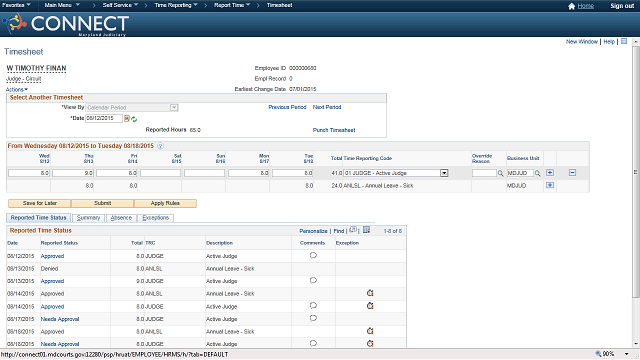
Task: Click Wednesday 8/12 hours field
Action: tap(29, 173)
